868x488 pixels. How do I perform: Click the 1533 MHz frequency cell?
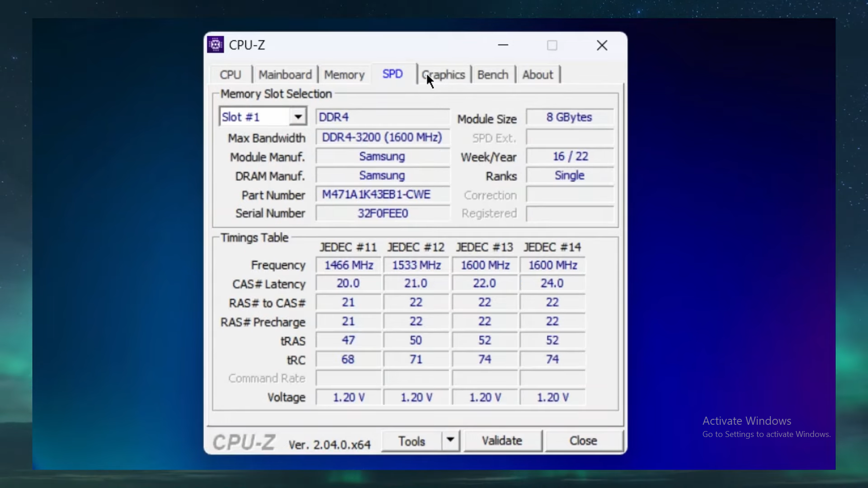pyautogui.click(x=416, y=265)
